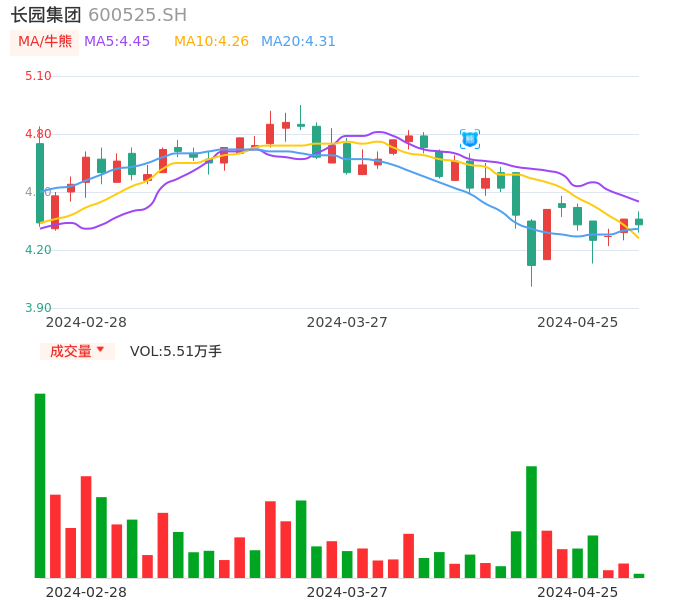This screenshot has height=606, width=686.
Task: Click the 4.20 price axis label
Action: point(38,250)
